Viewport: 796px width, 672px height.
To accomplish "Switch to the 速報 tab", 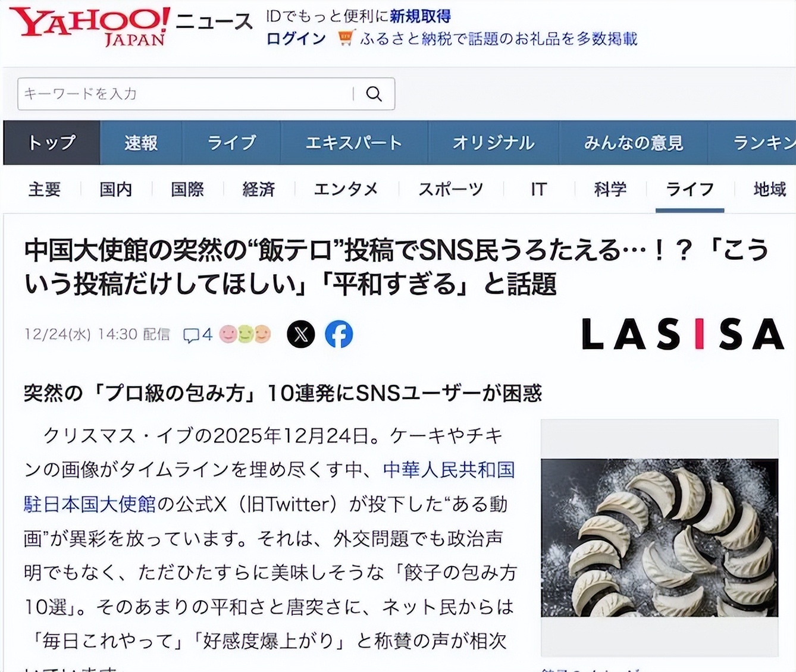I will (141, 143).
